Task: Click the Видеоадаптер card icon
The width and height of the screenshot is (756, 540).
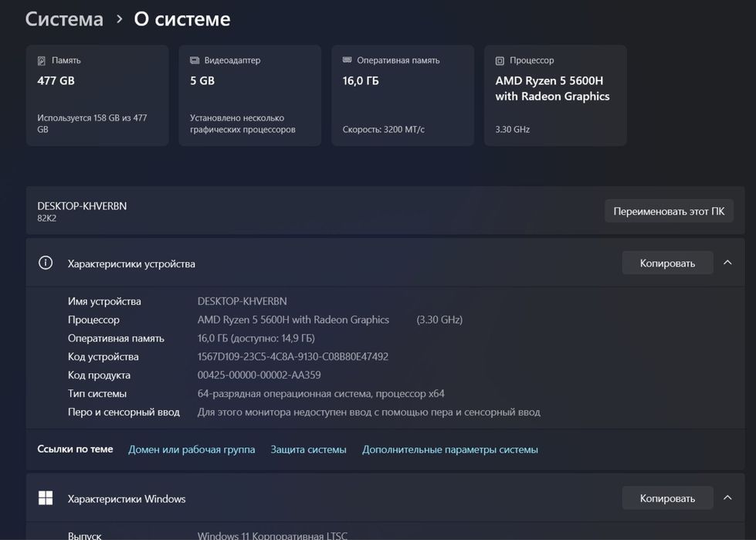Action: 195,60
